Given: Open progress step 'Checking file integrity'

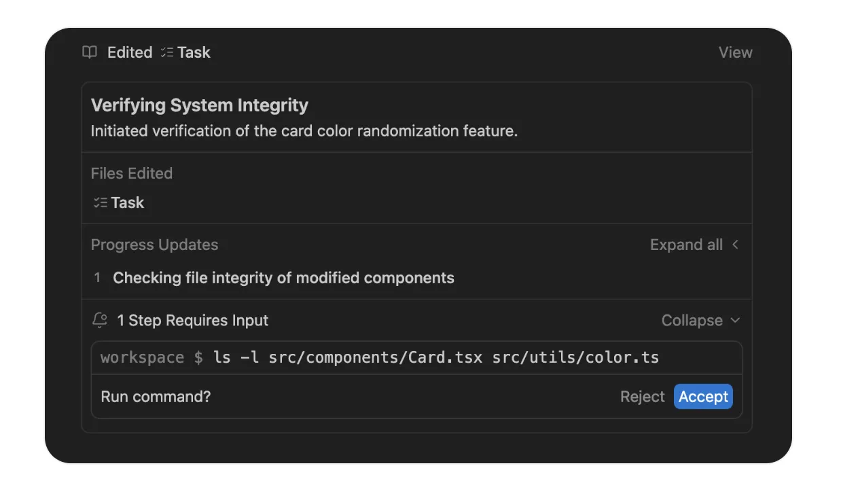Looking at the screenshot, I should coord(283,278).
